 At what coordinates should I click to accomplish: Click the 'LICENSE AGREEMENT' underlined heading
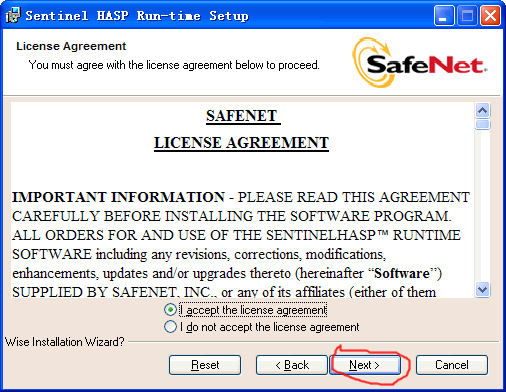(241, 143)
